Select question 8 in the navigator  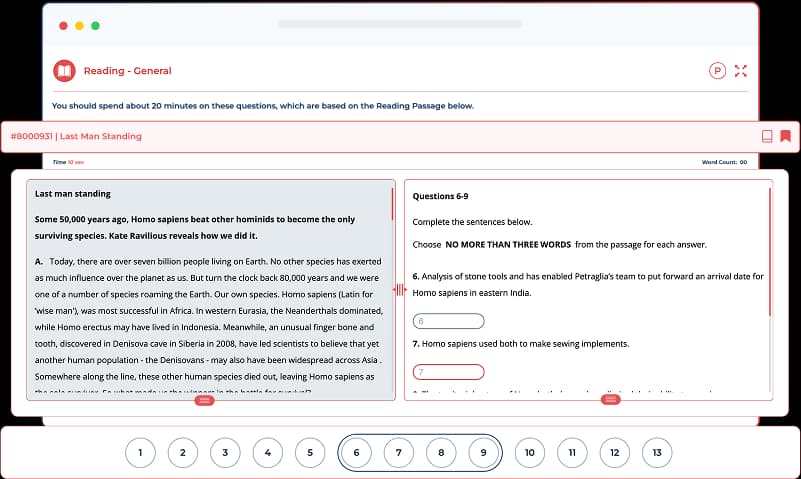click(441, 453)
